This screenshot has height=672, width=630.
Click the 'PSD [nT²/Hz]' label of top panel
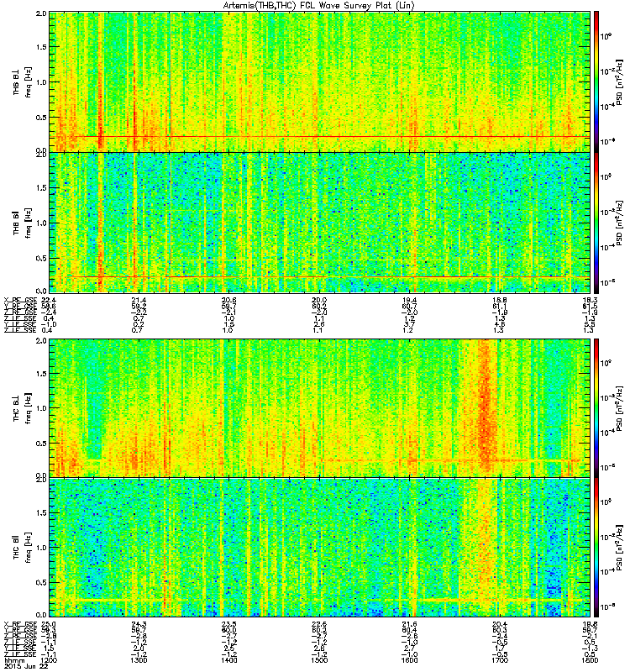tap(620, 81)
